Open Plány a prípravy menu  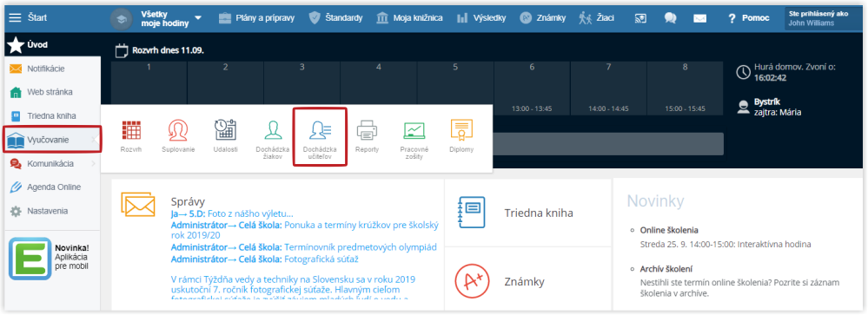pos(256,17)
